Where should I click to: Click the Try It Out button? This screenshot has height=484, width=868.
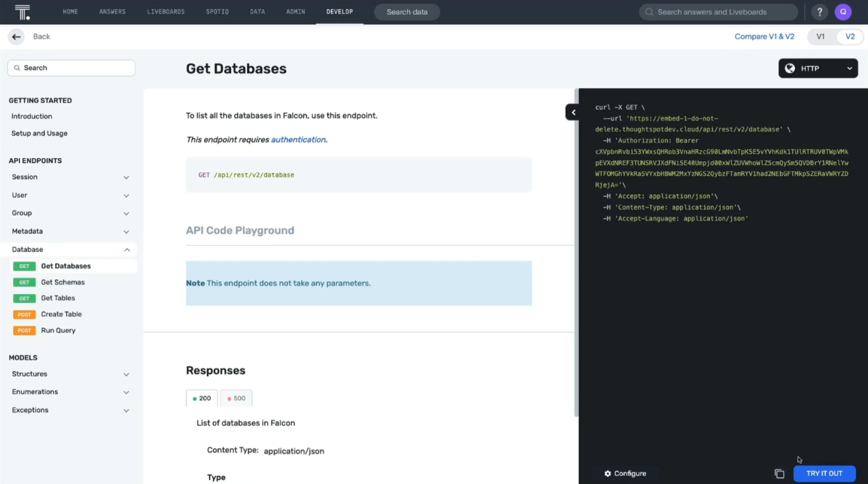pos(824,474)
